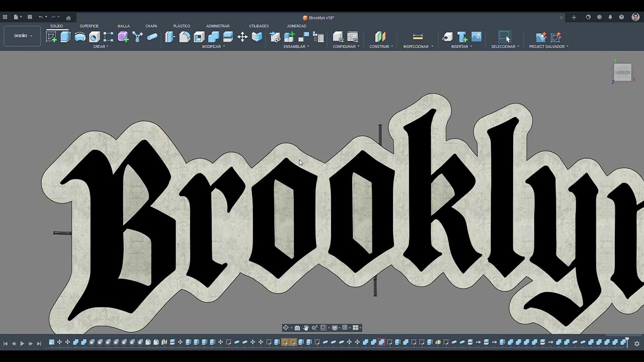Select the Fillet tool

pyautogui.click(x=185, y=37)
